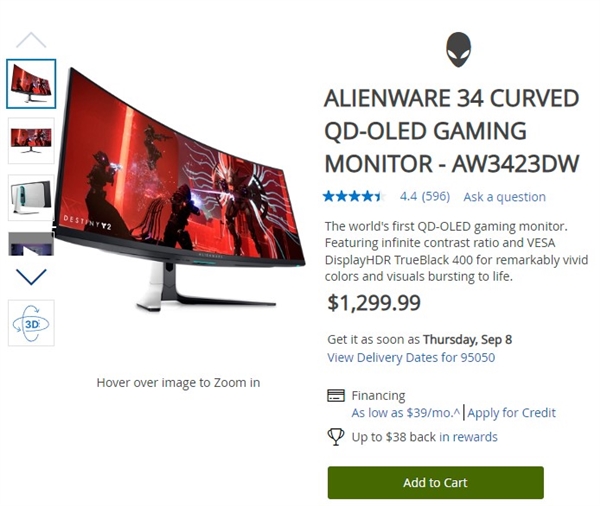Click the blue star rating icons
The width and height of the screenshot is (600, 506).
pyautogui.click(x=354, y=196)
